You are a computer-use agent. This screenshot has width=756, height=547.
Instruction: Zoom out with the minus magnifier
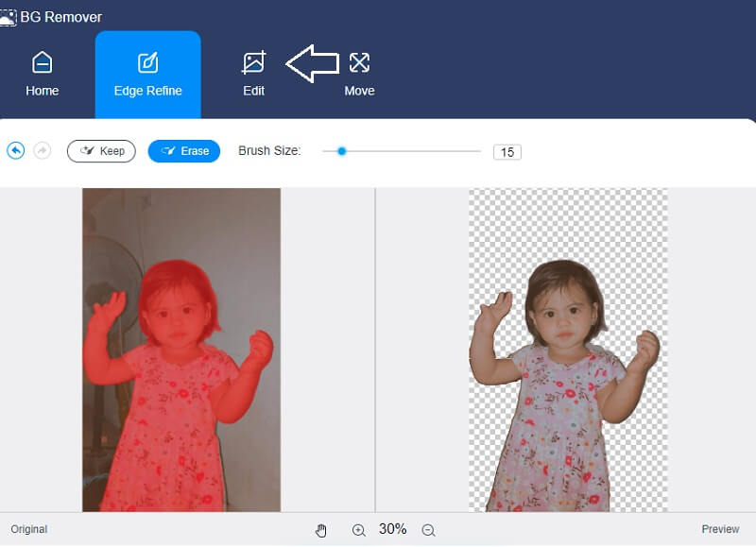(x=428, y=530)
